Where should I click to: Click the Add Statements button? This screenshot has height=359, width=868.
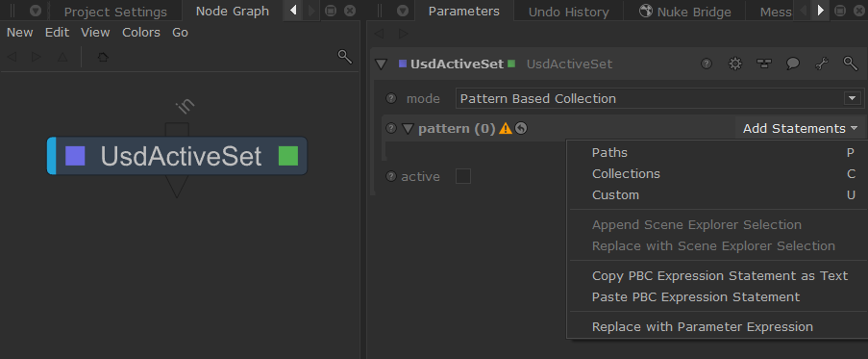[x=800, y=129]
